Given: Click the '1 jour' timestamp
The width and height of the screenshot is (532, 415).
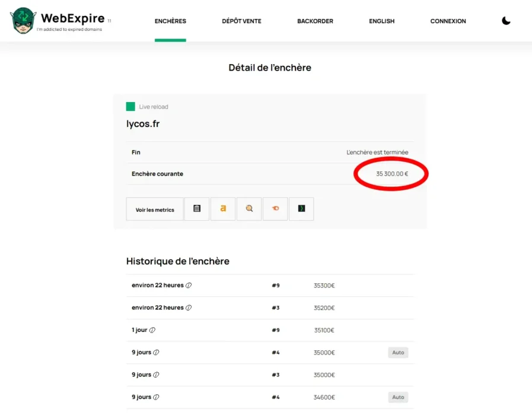Looking at the screenshot, I should (139, 330).
